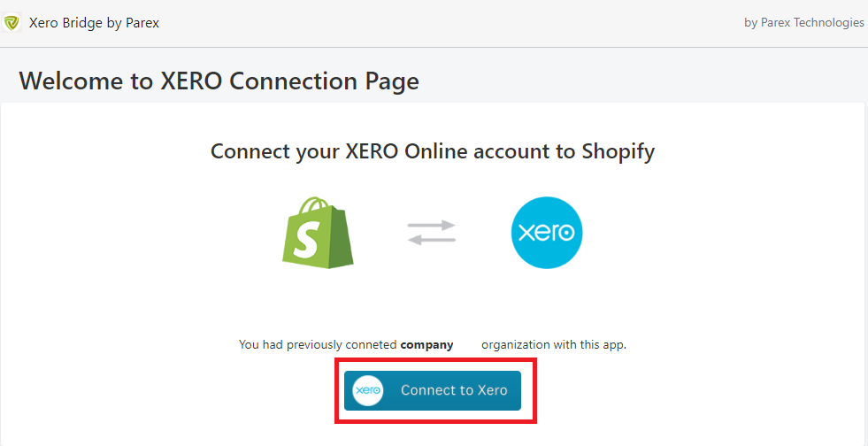The height and width of the screenshot is (446, 868).
Task: Click the bold company organization name
Action: click(x=426, y=345)
